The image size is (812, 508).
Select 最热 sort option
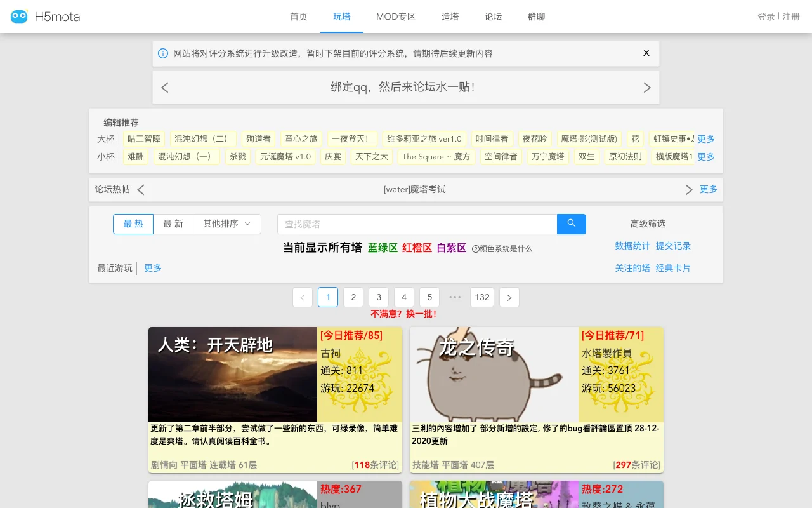[133, 224]
